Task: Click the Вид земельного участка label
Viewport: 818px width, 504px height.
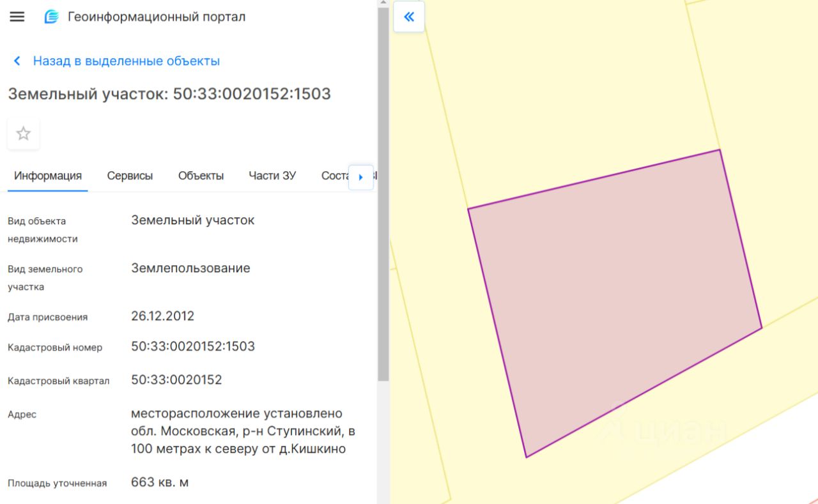Action: (x=45, y=278)
